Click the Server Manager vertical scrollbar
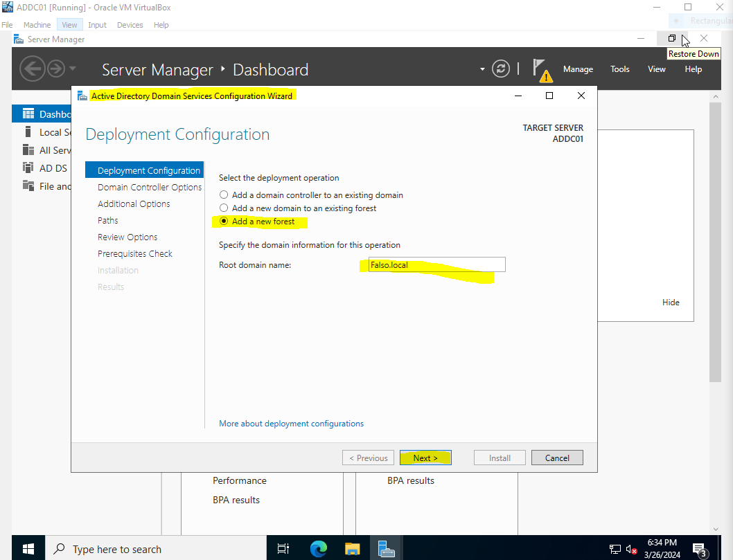This screenshot has height=560, width=733. (715, 242)
